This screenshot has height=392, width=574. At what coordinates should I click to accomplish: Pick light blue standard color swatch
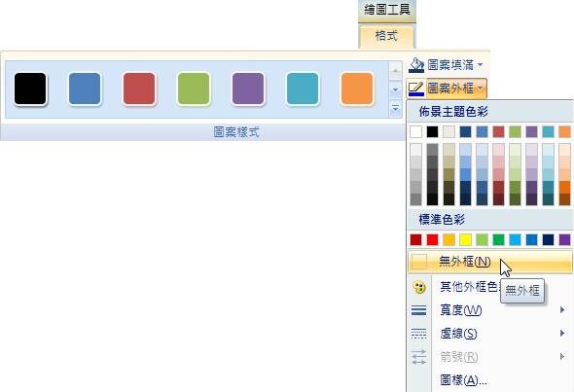[515, 239]
